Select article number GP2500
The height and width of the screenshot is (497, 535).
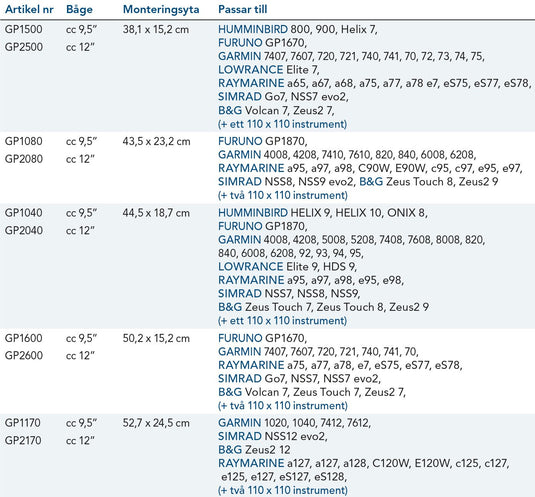point(24,47)
